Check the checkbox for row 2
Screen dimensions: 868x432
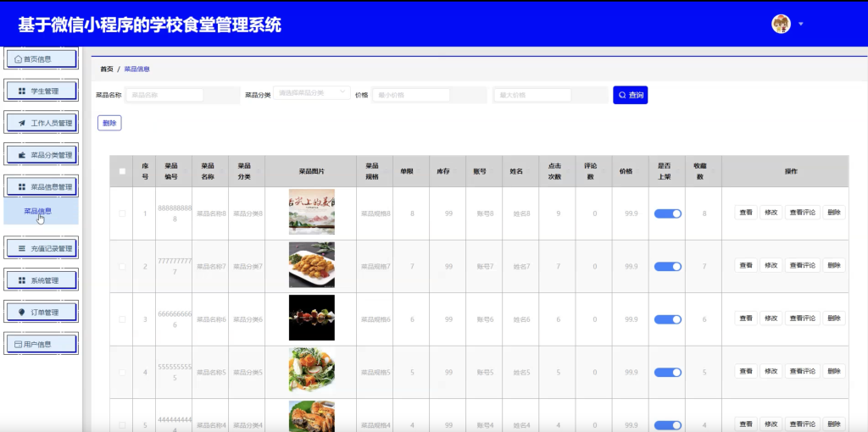tap(122, 267)
